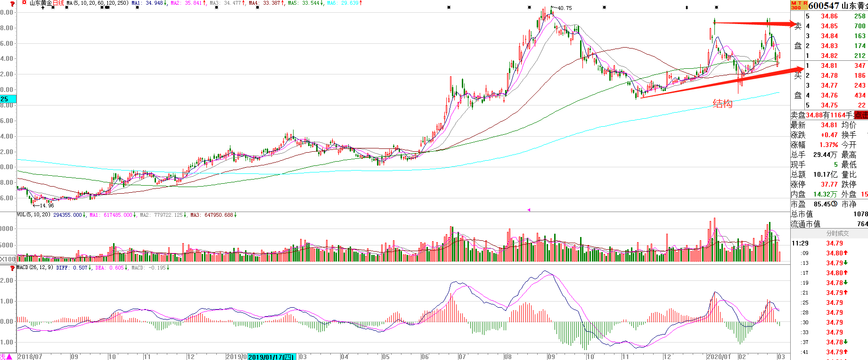
Task: Click the asterisk event marker above the 2019/02 highlighted date
Action: [257, 8]
